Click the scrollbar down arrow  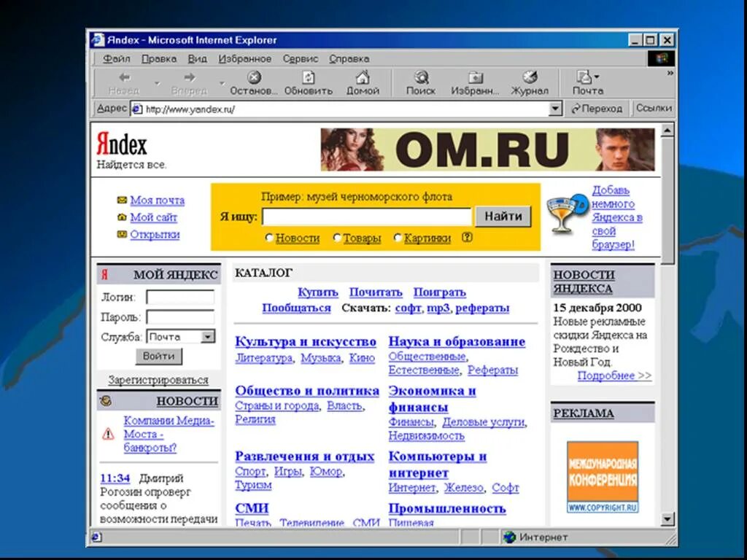[667, 519]
